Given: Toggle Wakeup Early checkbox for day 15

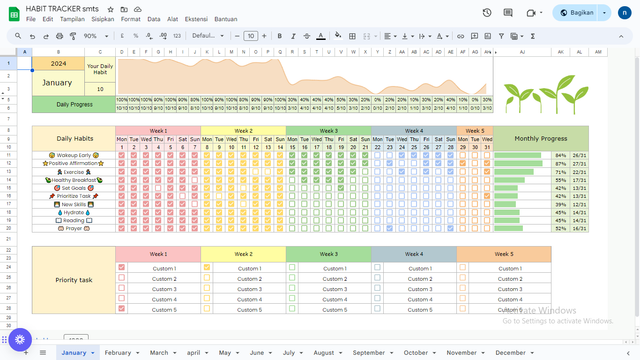Looking at the screenshot, I should point(292,156).
